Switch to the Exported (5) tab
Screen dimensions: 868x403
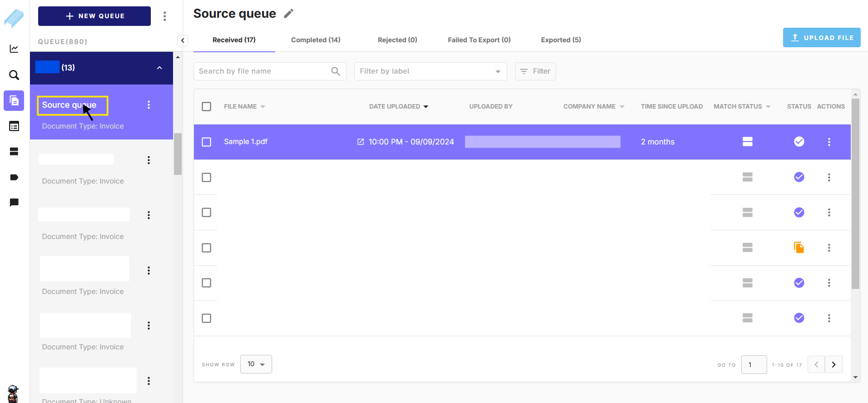(x=561, y=40)
